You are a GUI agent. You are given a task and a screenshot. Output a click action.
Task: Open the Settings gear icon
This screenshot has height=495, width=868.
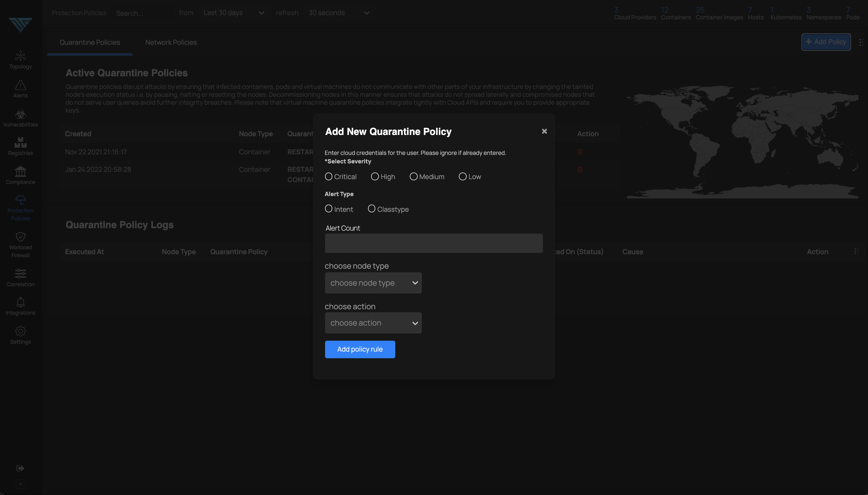(20, 331)
